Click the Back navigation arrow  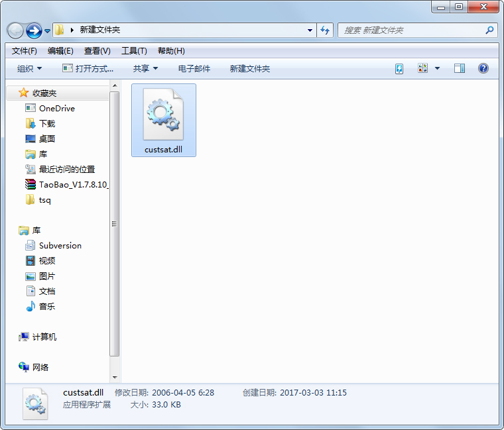coord(15,31)
